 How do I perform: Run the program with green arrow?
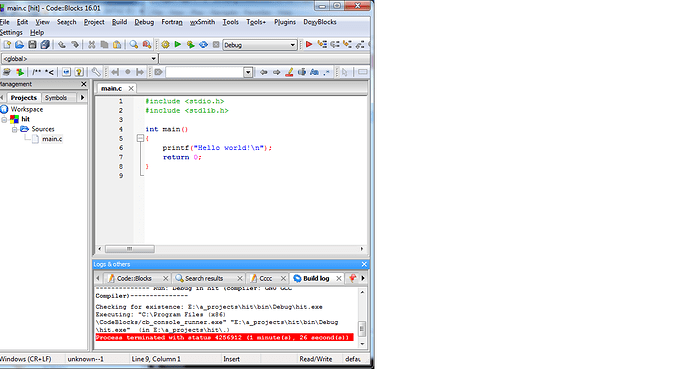click(178, 45)
